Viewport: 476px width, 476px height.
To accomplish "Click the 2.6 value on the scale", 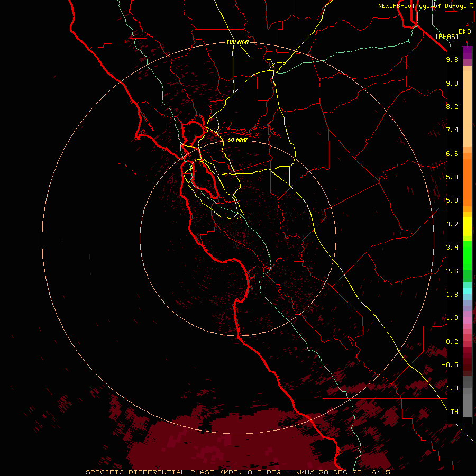I will [x=452, y=271].
